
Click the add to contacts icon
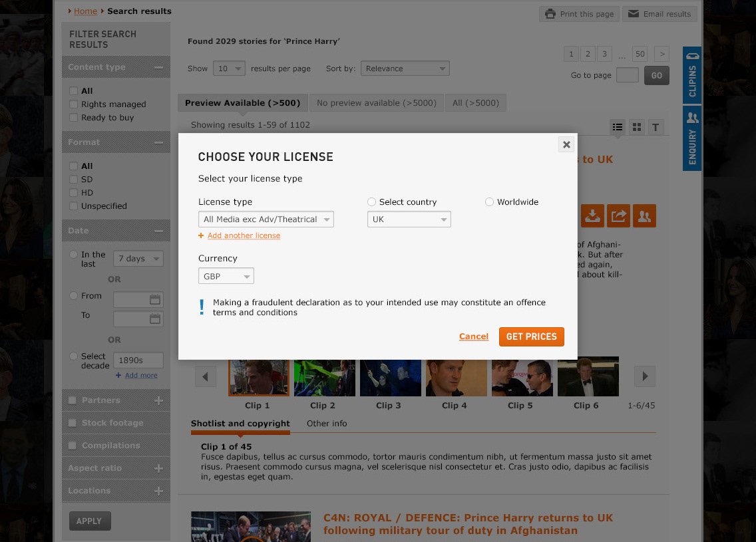point(644,215)
